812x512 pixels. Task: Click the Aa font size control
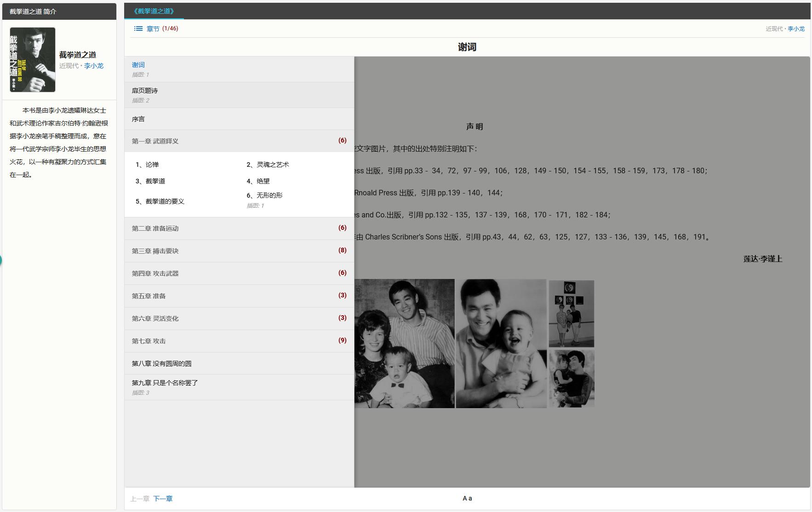point(467,498)
